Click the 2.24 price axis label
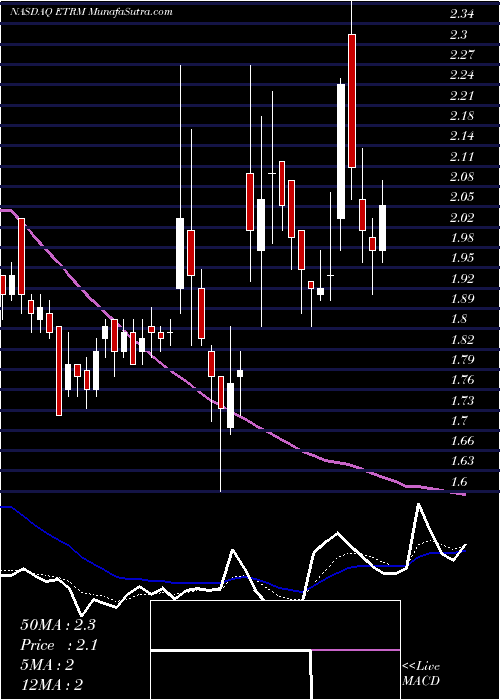The image size is (500, 700). (x=462, y=75)
